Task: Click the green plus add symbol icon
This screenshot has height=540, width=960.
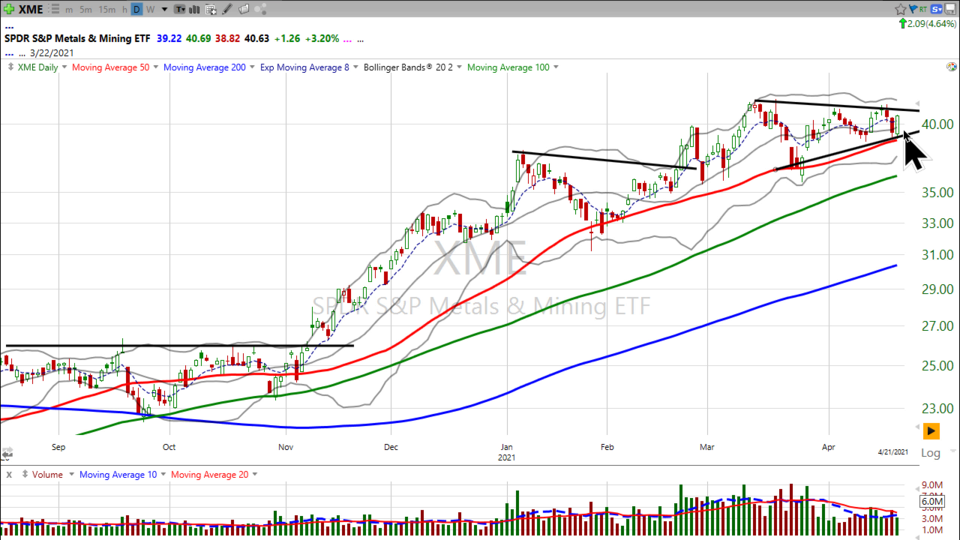Action: pyautogui.click(x=9, y=9)
